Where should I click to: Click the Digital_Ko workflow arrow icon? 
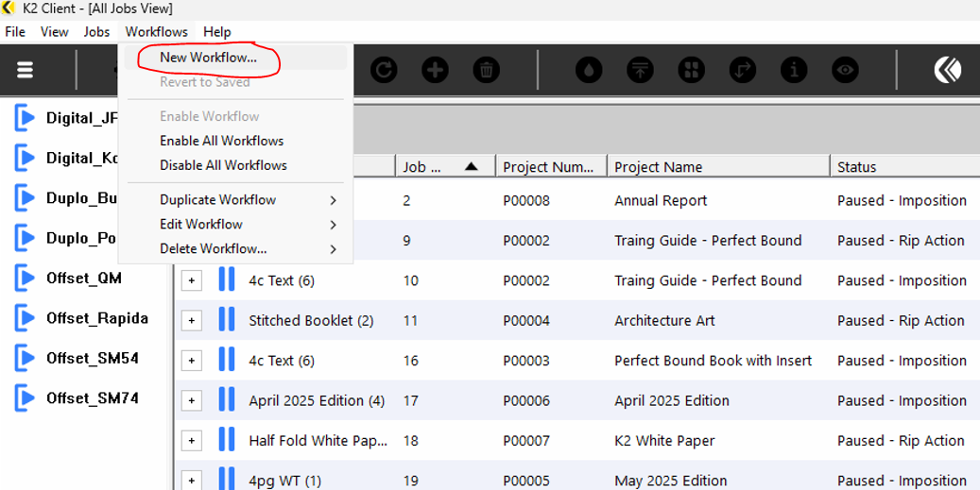[25, 158]
